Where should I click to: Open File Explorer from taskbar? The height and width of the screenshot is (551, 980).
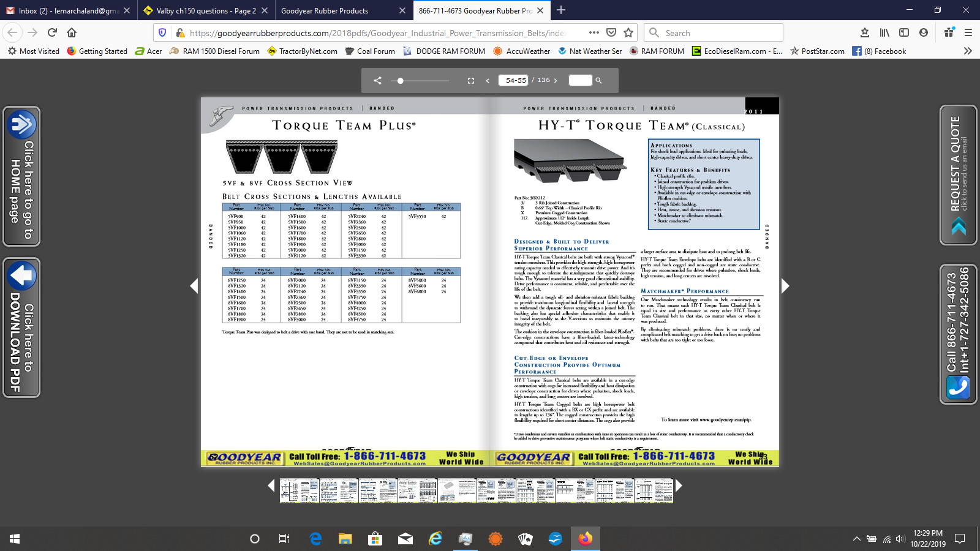(x=345, y=539)
